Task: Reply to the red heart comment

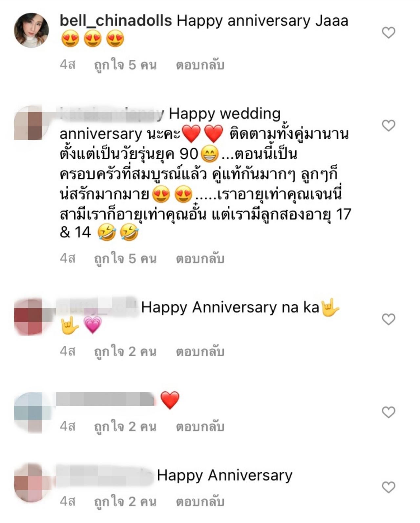Action: [200, 426]
